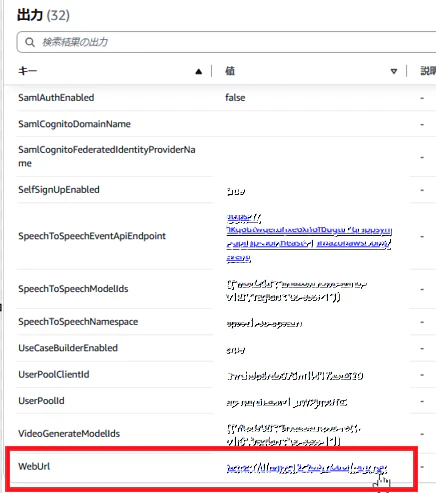The image size is (436, 493).
Task: Click the UserPoolClientId value
Action: pyautogui.click(x=295, y=376)
